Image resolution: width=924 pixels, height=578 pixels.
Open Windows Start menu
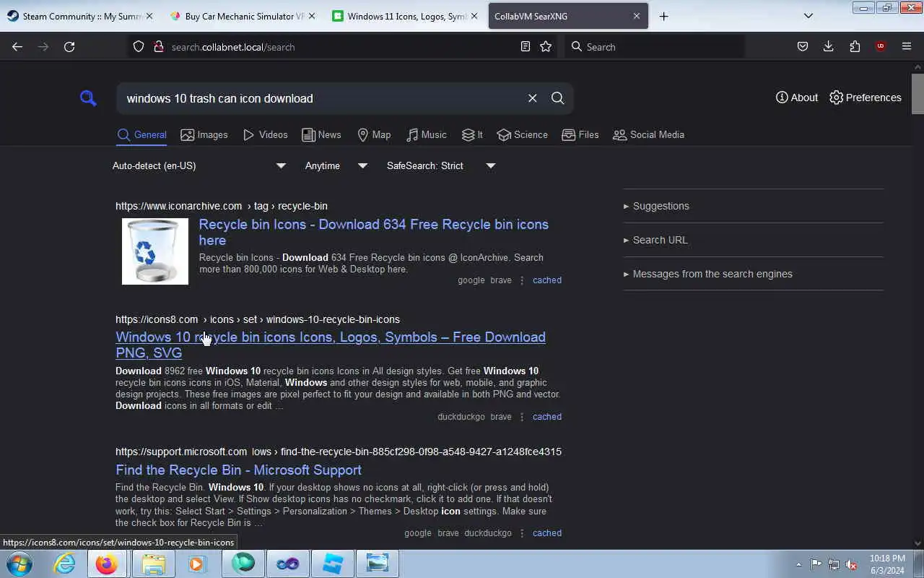point(19,564)
